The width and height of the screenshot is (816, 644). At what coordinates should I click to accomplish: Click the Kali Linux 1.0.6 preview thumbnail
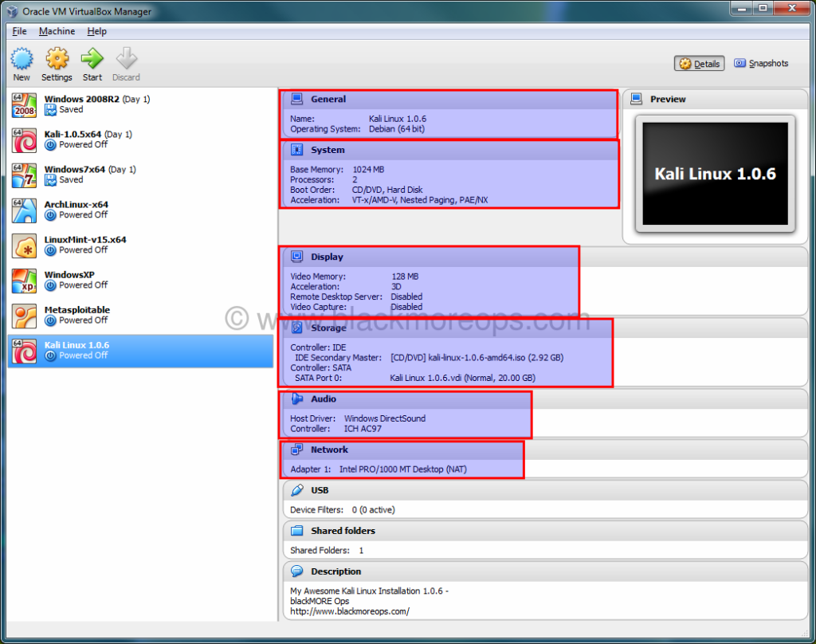[715, 174]
